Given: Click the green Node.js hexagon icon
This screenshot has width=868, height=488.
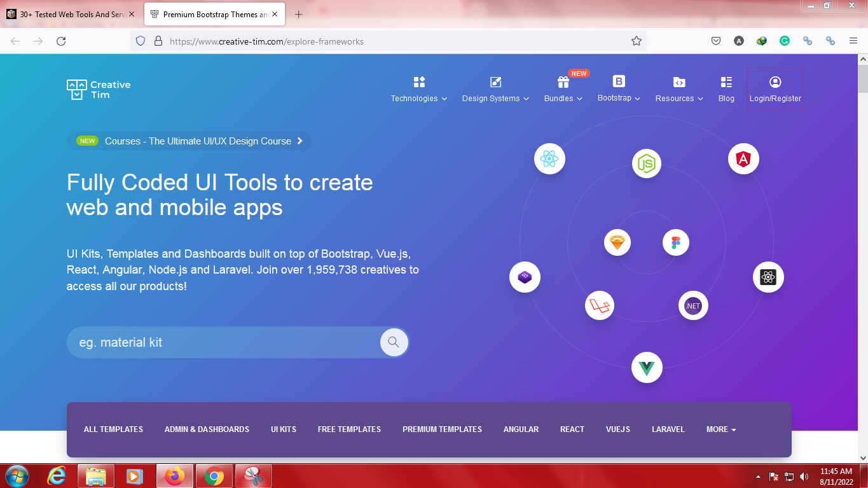Looking at the screenshot, I should tap(647, 164).
